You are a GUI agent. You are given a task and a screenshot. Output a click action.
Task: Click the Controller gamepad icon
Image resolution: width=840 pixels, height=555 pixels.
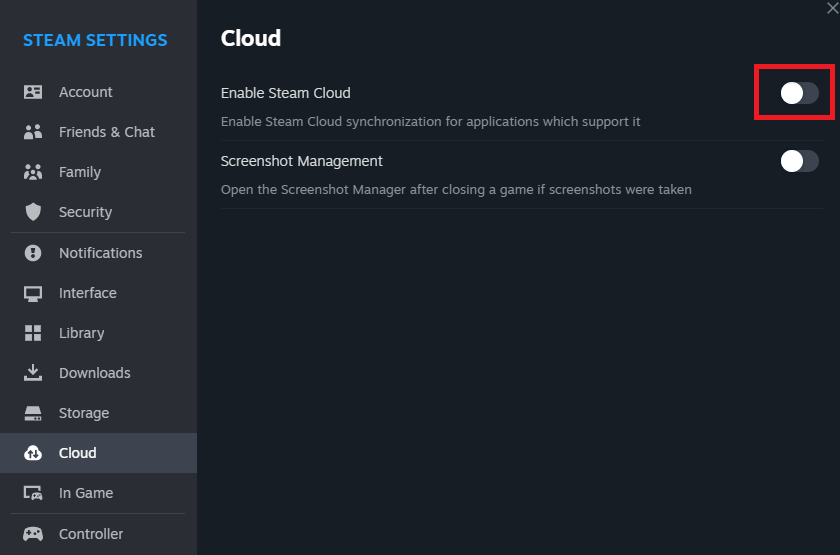point(33,534)
